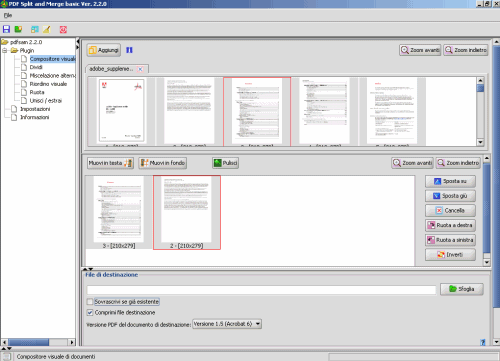
Task: Collapse the left panel divider arrow
Action: [78, 42]
